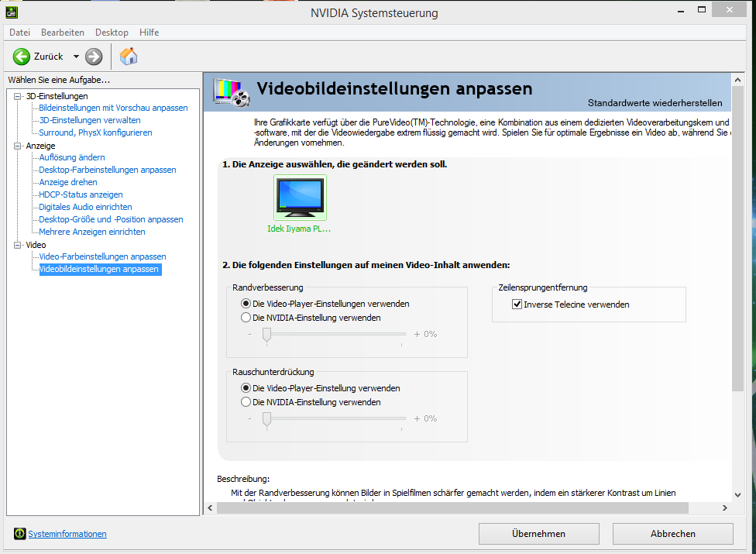Open the Zurück history dropdown arrow
756x554 pixels.
76,57
